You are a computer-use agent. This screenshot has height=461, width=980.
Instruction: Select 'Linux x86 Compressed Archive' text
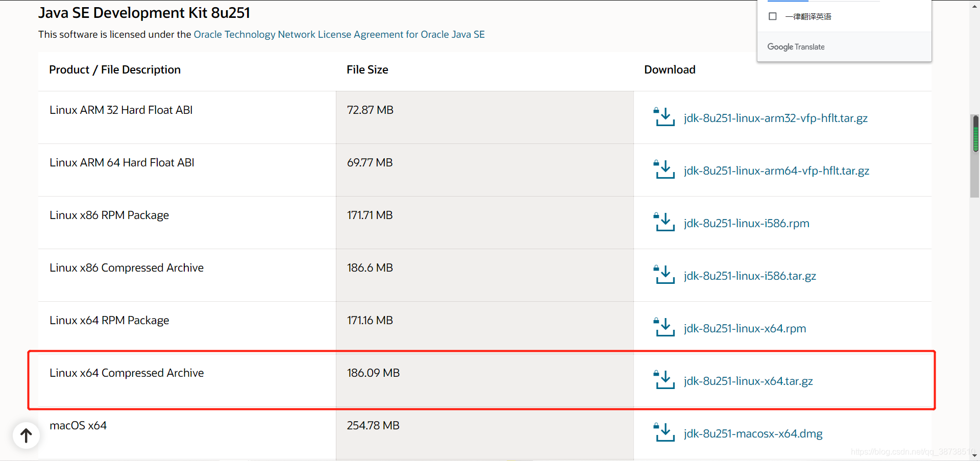pos(127,268)
